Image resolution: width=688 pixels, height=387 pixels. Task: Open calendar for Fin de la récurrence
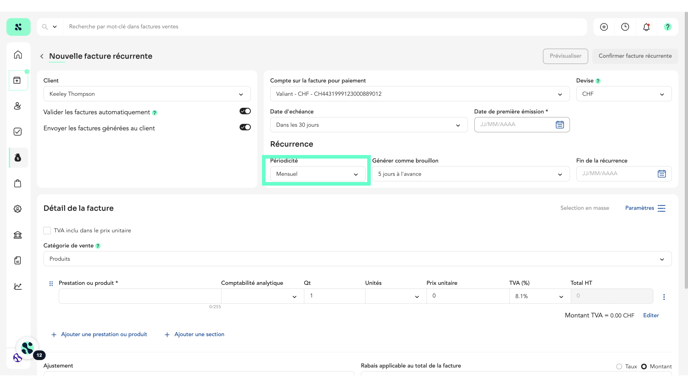click(x=662, y=174)
